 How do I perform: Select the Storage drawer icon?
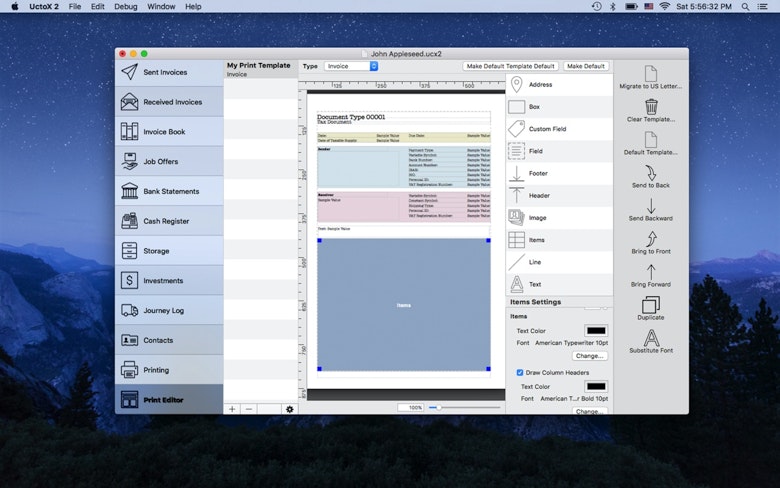click(129, 251)
